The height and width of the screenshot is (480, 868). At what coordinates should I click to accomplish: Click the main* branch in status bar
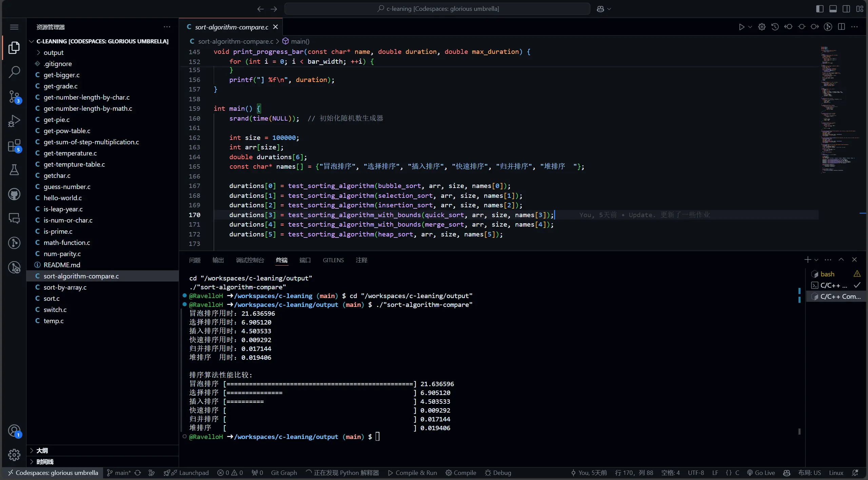click(x=119, y=473)
